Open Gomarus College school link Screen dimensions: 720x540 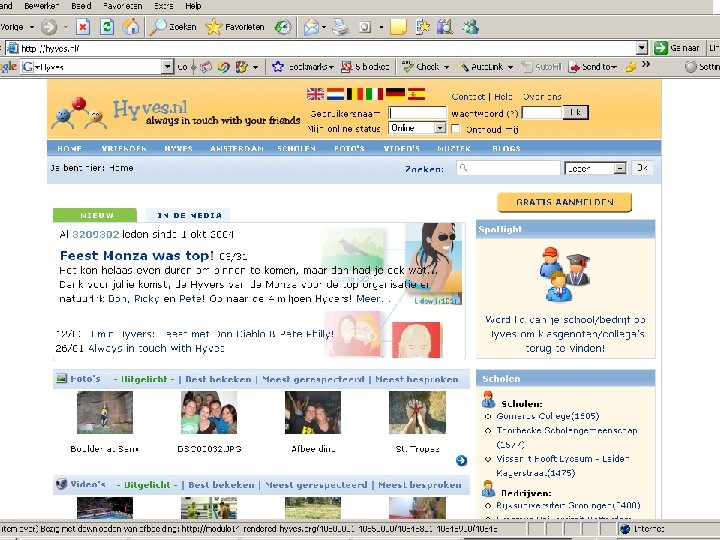[548, 416]
